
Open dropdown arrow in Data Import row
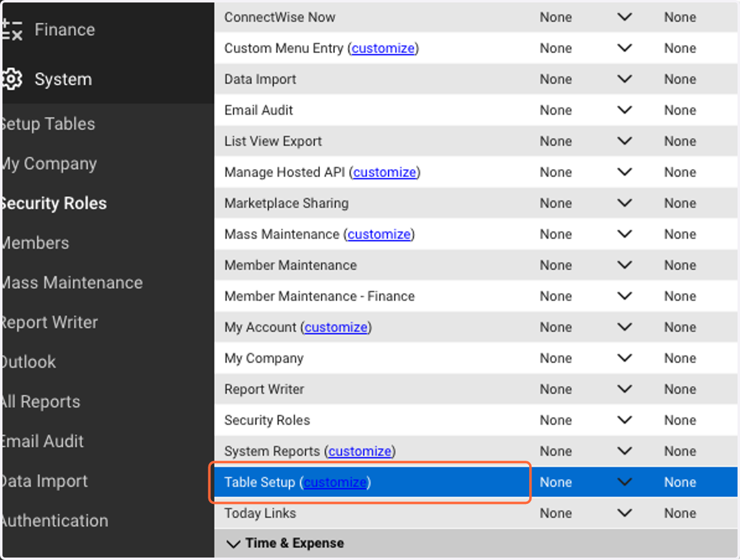[x=625, y=79]
